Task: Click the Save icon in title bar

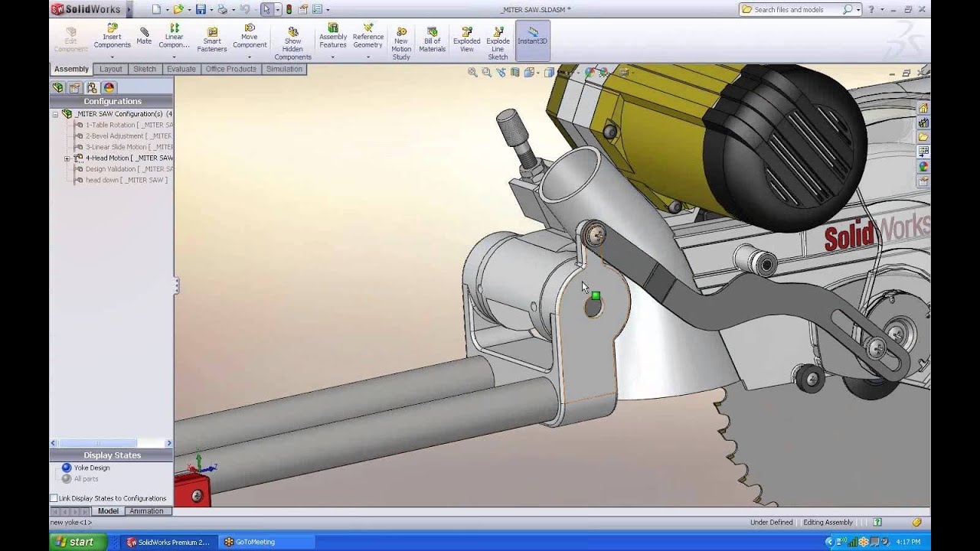Action: [x=200, y=9]
